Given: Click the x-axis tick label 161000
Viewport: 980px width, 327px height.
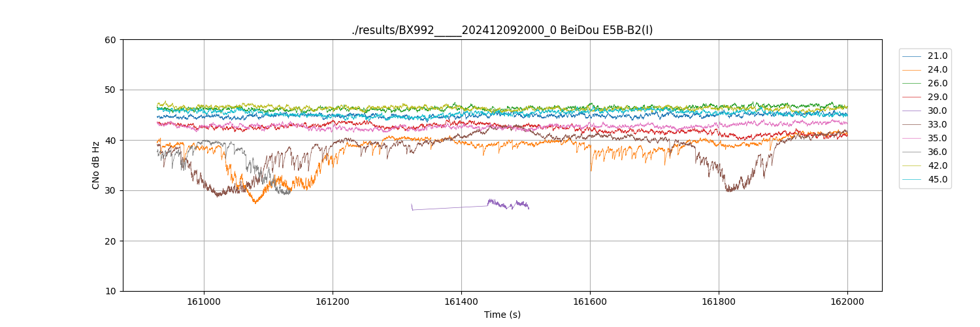Looking at the screenshot, I should (204, 302).
